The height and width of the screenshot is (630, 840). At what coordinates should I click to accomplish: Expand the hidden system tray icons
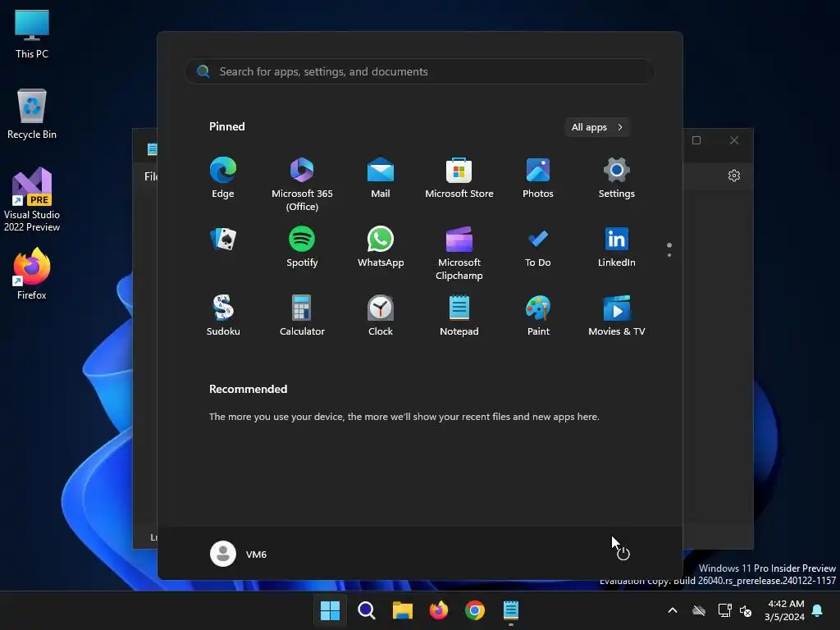(673, 610)
